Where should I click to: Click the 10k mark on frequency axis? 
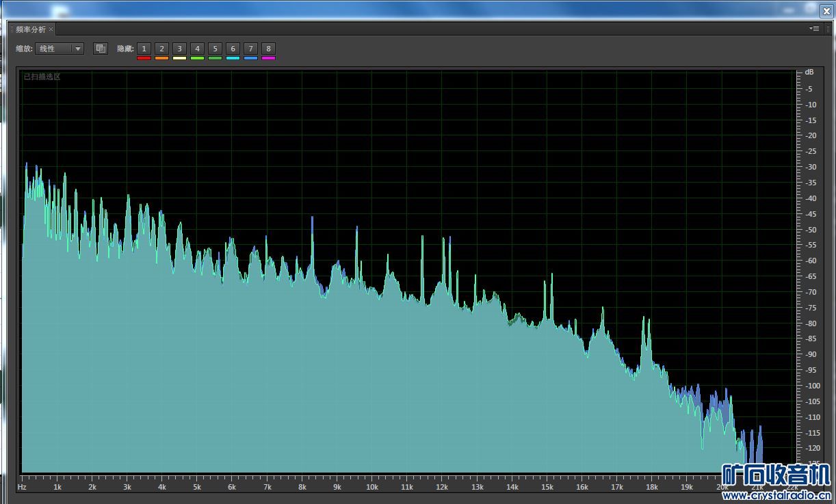[x=371, y=487]
